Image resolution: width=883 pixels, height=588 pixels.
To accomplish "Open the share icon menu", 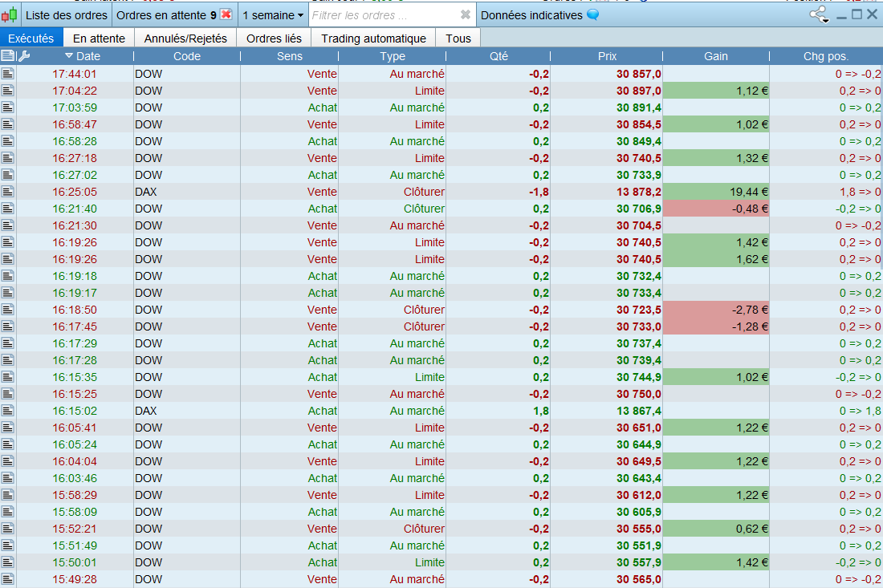I will 819,14.
